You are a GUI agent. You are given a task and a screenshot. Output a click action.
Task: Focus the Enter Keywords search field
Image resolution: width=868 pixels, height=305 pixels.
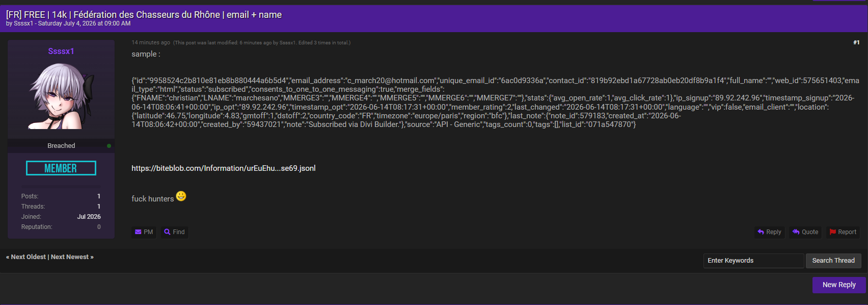pyautogui.click(x=753, y=261)
